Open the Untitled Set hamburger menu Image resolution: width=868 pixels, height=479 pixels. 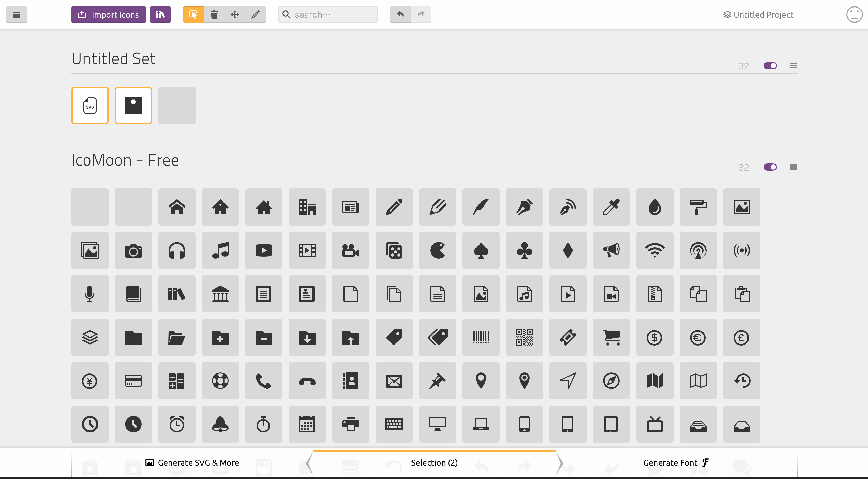(793, 66)
